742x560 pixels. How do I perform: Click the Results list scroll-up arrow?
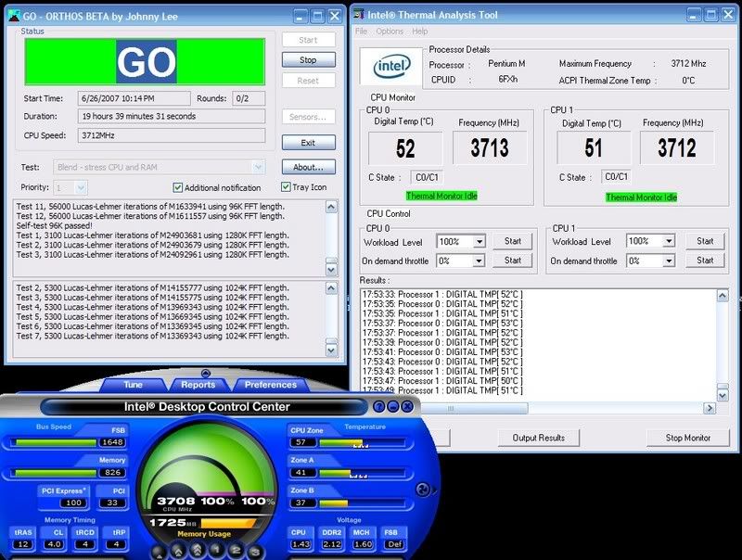click(x=723, y=296)
